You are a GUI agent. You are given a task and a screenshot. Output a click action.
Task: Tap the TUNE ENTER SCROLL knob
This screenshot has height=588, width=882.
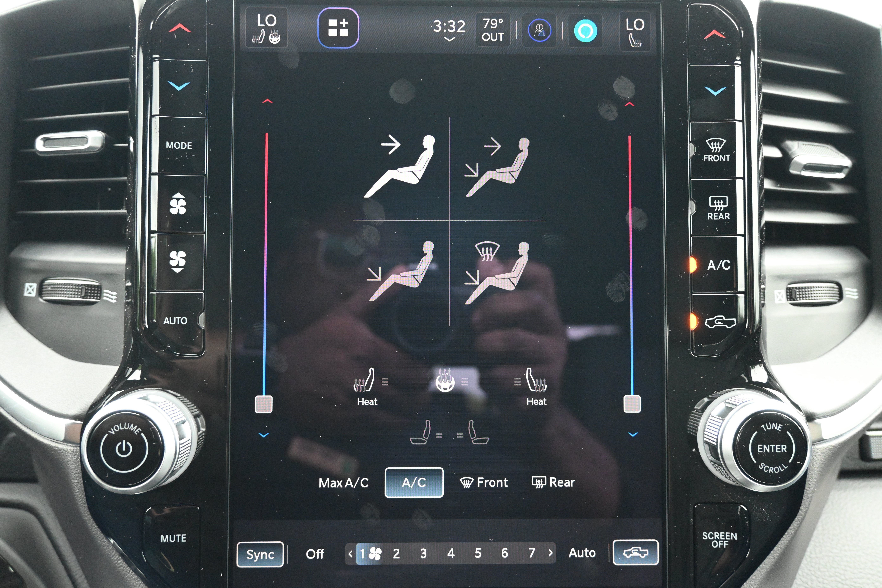(x=772, y=448)
